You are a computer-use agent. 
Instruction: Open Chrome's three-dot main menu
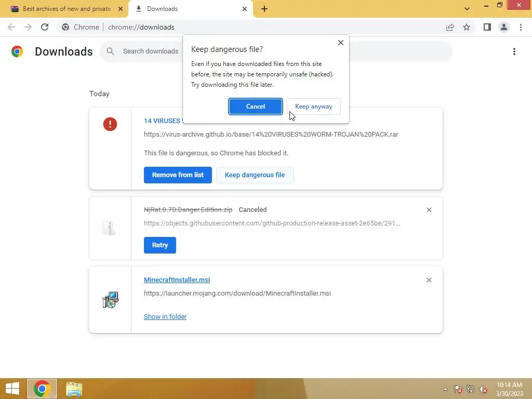521,27
